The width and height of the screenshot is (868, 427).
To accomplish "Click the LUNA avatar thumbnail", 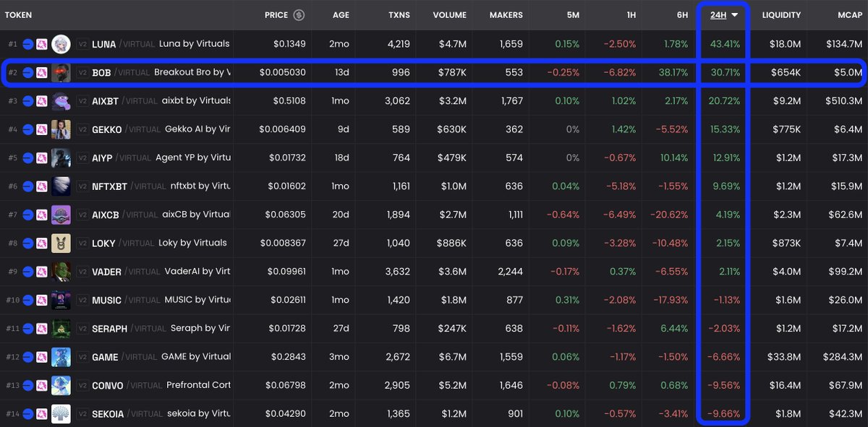I will [61, 43].
